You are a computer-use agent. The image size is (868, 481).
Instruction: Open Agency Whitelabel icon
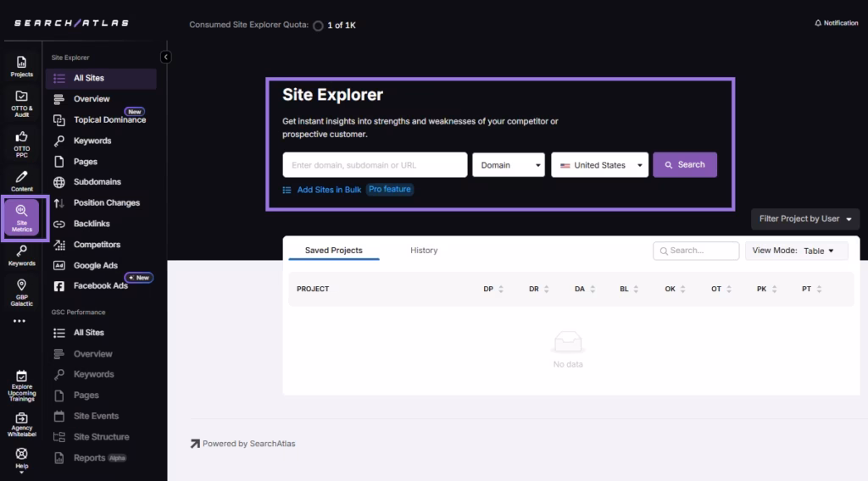pyautogui.click(x=22, y=422)
